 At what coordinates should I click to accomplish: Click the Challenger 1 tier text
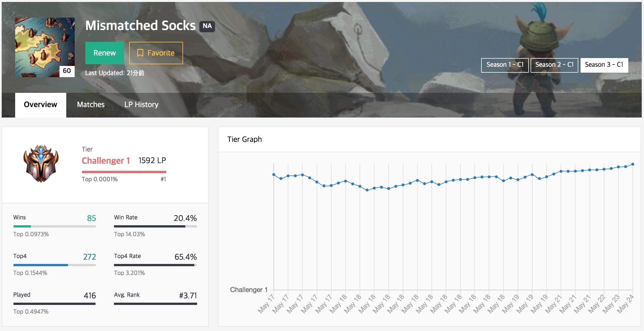point(106,160)
